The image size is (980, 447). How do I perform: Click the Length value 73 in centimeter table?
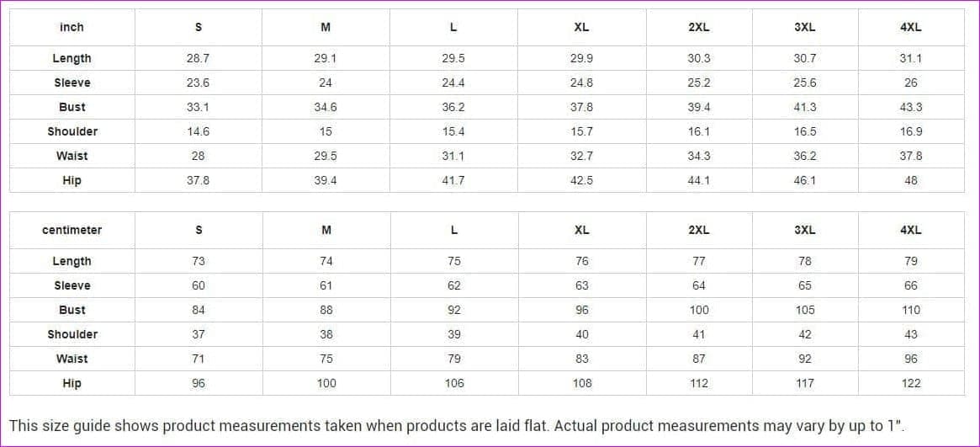pos(199,261)
